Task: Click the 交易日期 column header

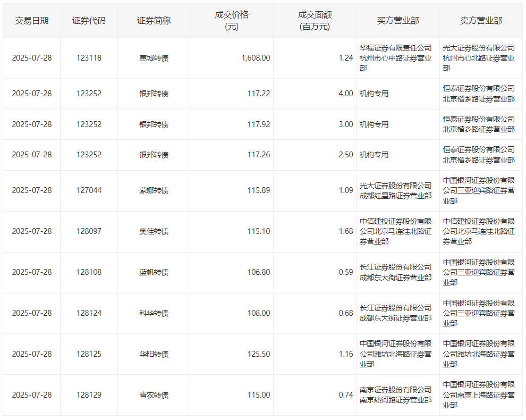Action: 32,21
